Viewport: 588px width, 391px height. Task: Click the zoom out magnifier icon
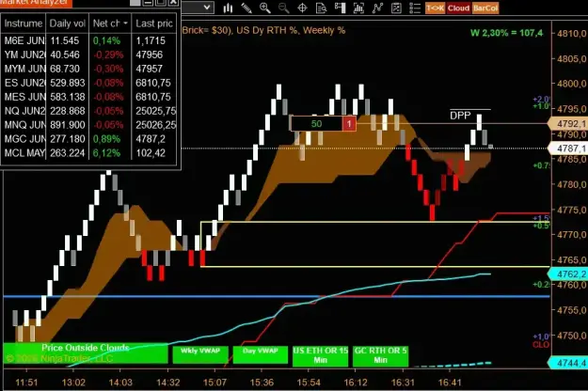tap(284, 8)
